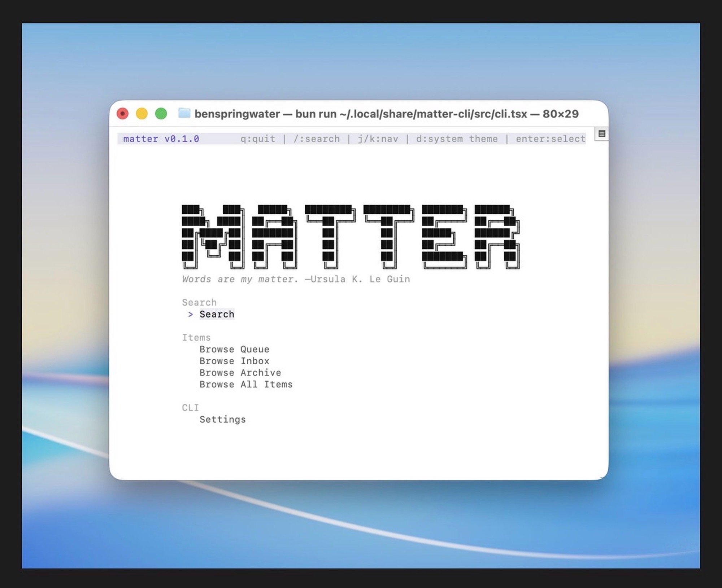
Task: Click the yellow minimize window button
Action: click(x=142, y=114)
